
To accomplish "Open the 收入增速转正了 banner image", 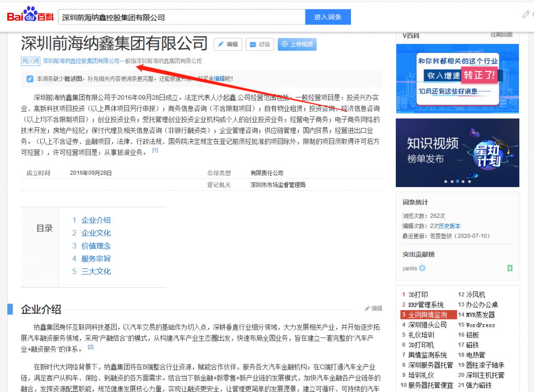I will tap(457, 78).
